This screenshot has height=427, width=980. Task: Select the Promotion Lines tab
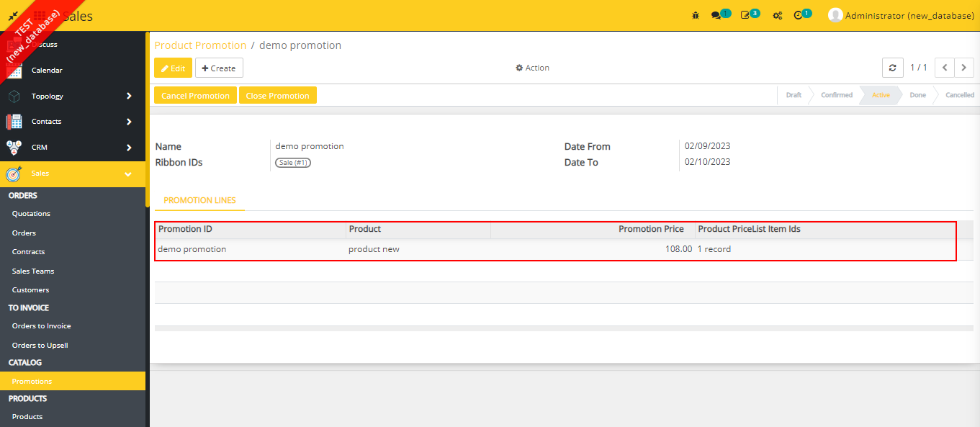pyautogui.click(x=199, y=200)
